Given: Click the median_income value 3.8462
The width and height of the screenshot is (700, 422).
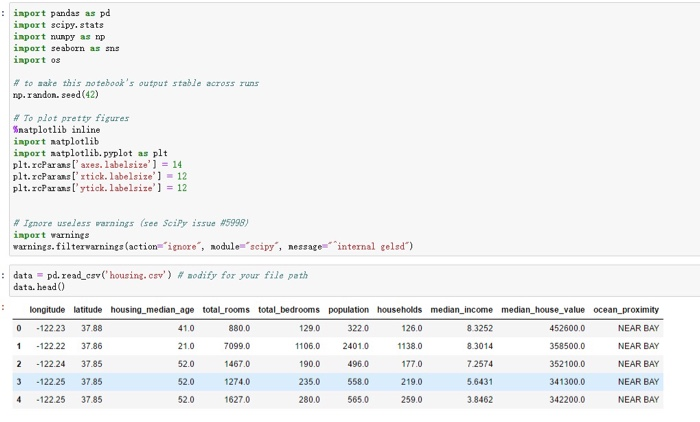Looking at the screenshot, I should (x=480, y=400).
